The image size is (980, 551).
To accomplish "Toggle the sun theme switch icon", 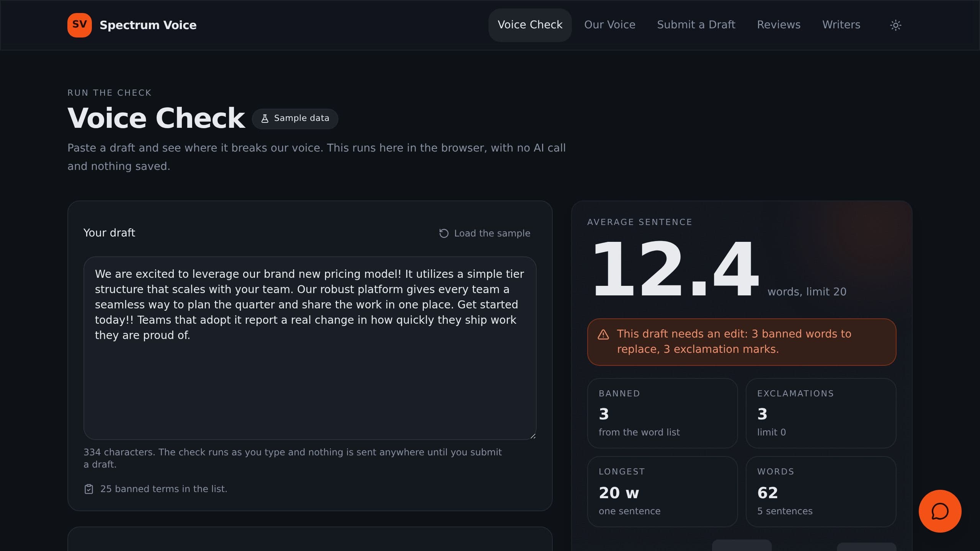I will pyautogui.click(x=895, y=25).
